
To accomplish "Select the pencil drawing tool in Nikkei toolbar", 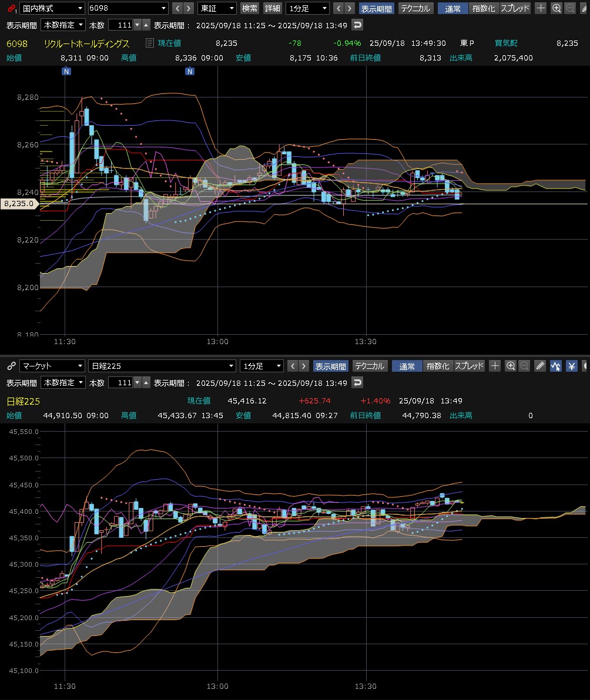I will click(x=540, y=366).
